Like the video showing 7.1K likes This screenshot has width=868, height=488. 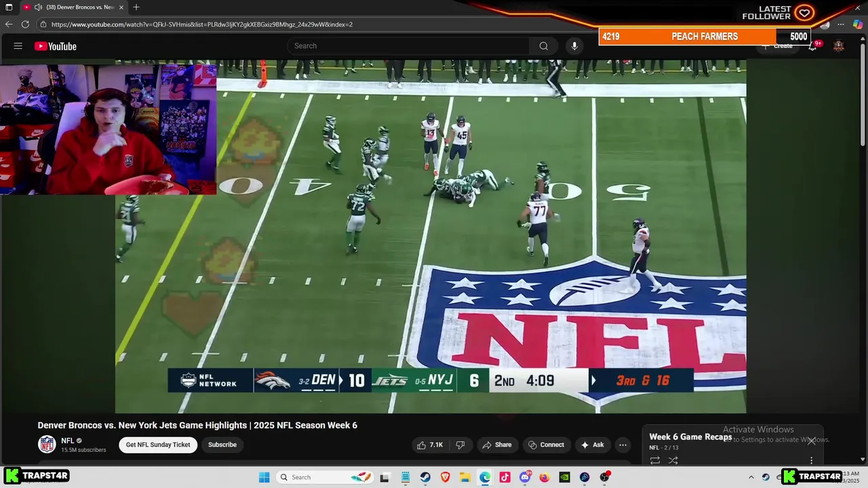(x=430, y=445)
